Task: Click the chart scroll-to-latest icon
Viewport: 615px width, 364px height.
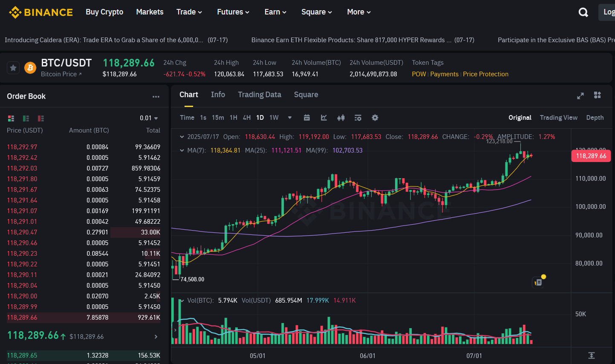Action: coord(592,355)
